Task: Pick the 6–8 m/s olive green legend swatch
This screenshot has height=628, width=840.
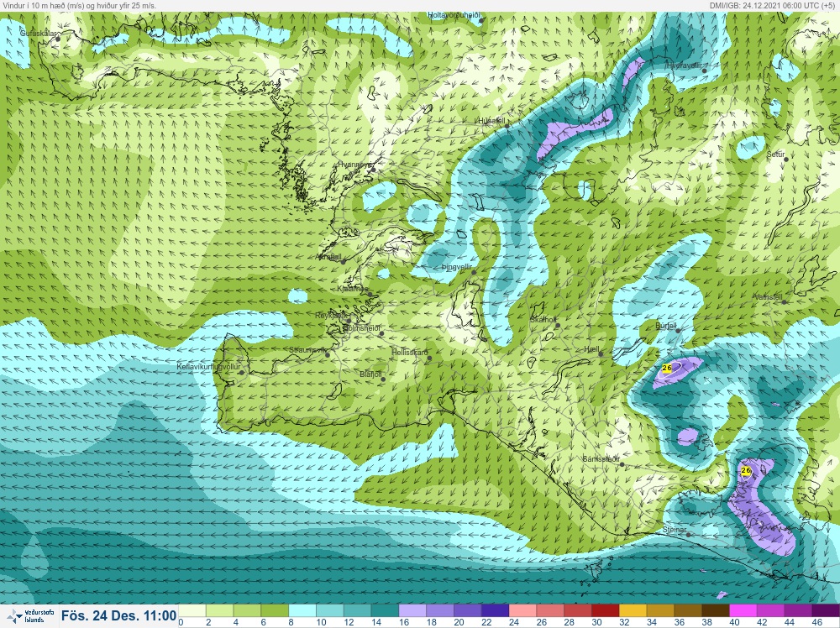Action: coord(275,611)
